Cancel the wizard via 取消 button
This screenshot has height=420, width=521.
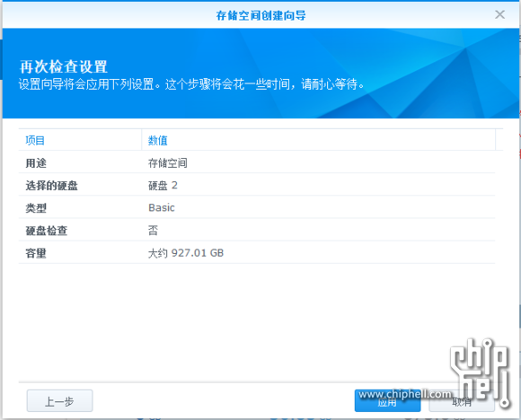tap(462, 401)
